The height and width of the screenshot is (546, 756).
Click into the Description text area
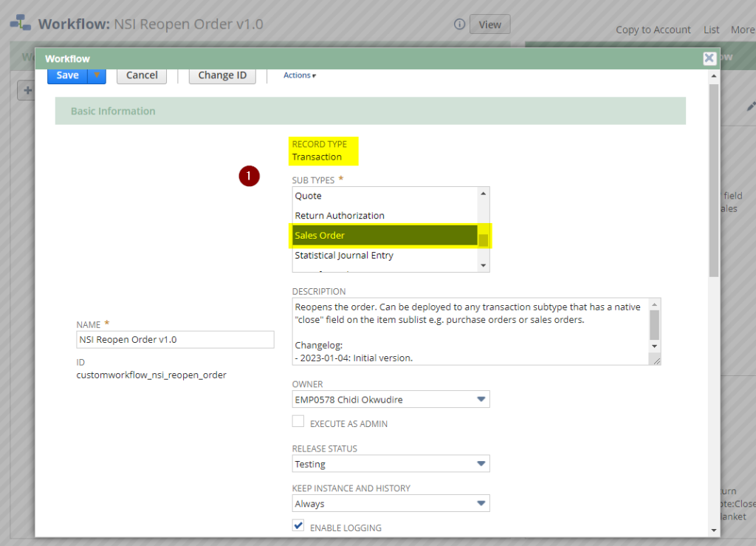(x=470, y=332)
